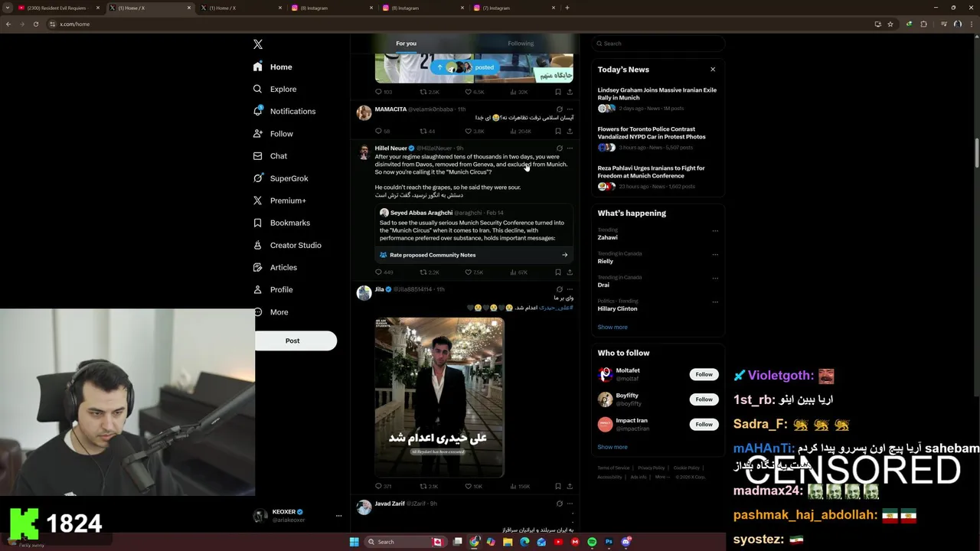Open options for Rielly trending topic
Screen dimensions: 980x551
(x=715, y=254)
